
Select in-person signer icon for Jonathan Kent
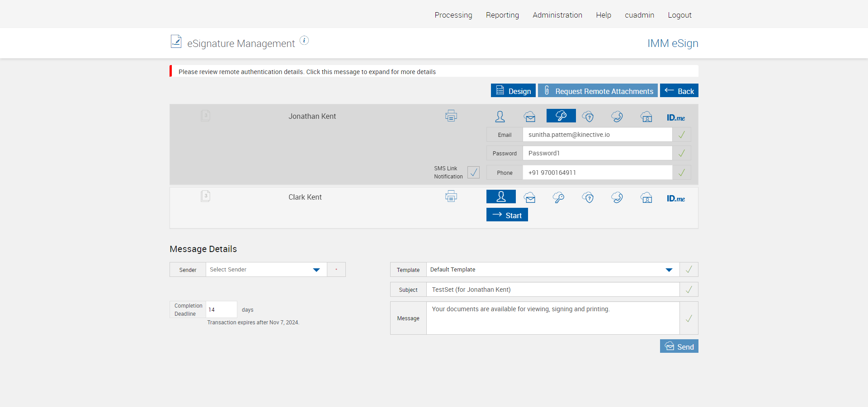[500, 117]
